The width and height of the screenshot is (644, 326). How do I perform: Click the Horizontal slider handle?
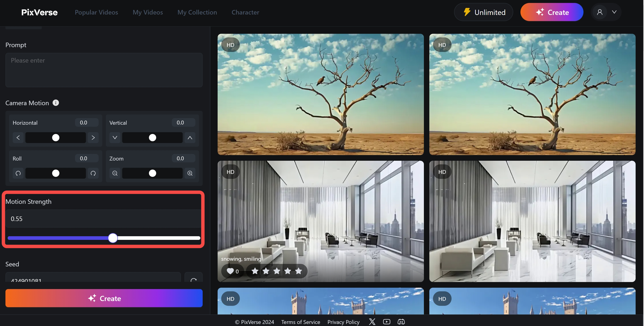tap(56, 138)
